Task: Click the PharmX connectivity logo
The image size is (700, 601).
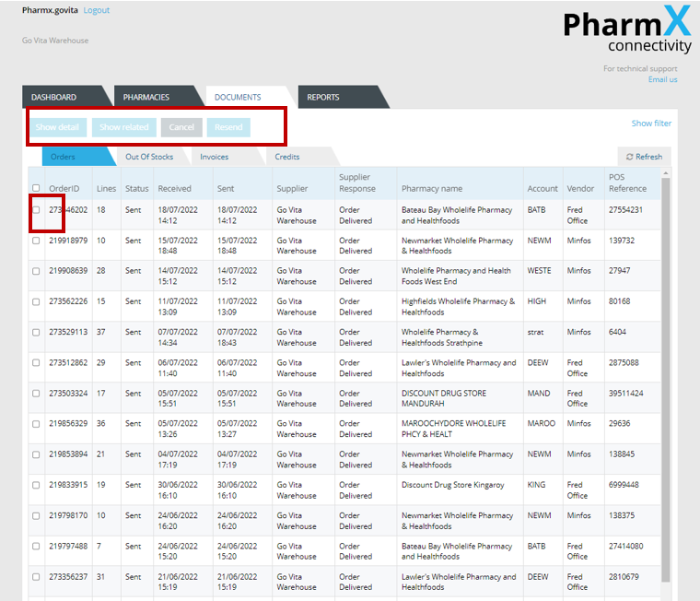Action: point(626,32)
